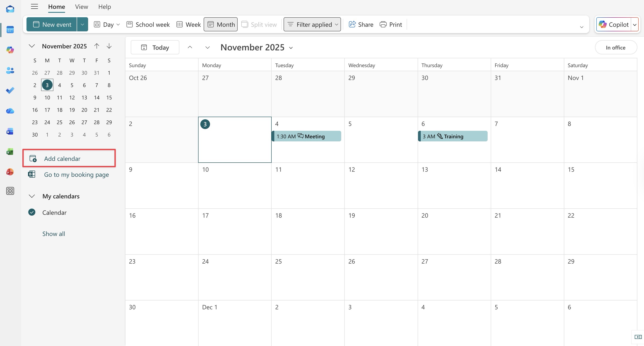Image resolution: width=644 pixels, height=346 pixels.
Task: Open the View tab
Action: click(81, 7)
